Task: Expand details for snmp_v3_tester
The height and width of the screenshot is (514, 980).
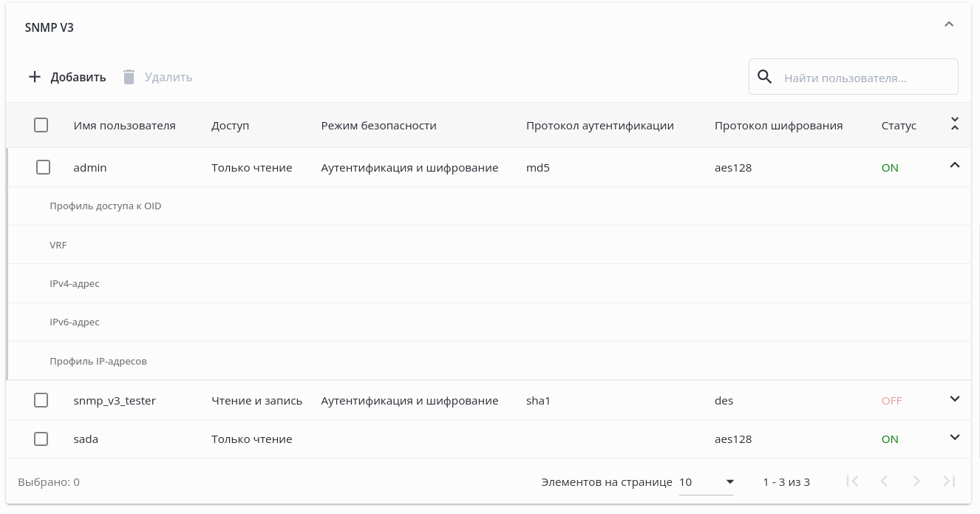Action: pos(954,399)
